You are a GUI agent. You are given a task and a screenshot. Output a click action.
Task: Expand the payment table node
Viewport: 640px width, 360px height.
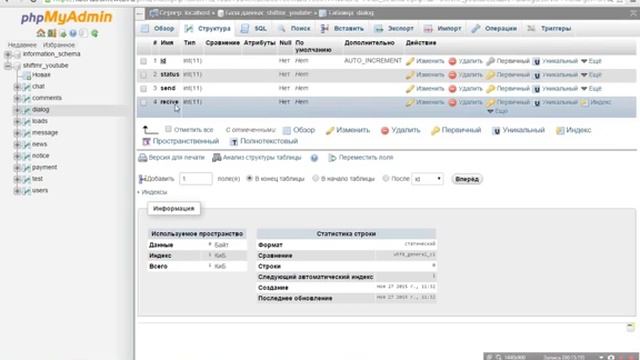point(17,168)
